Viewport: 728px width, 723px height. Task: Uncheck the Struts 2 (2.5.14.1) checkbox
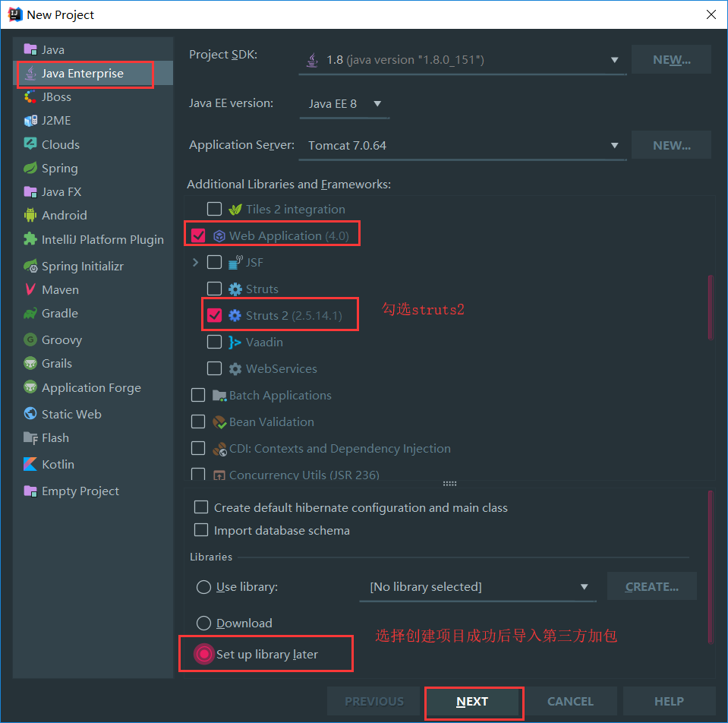[x=214, y=315]
